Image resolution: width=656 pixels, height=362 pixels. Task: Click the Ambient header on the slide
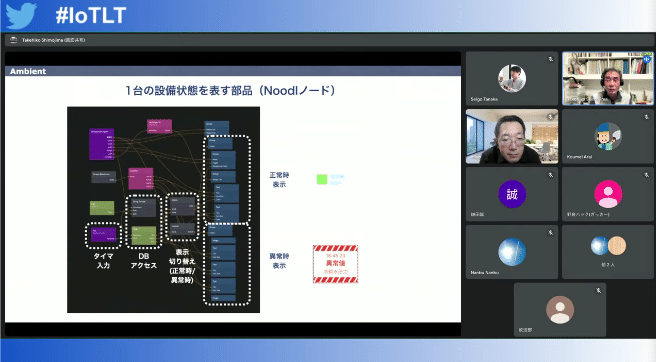[28, 71]
